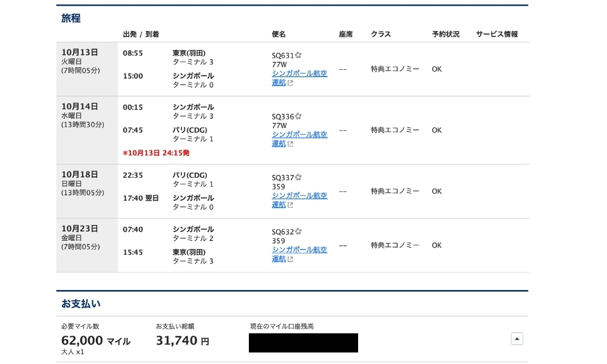
Task: Click the back-to-top arrow button
Action: coord(517,339)
